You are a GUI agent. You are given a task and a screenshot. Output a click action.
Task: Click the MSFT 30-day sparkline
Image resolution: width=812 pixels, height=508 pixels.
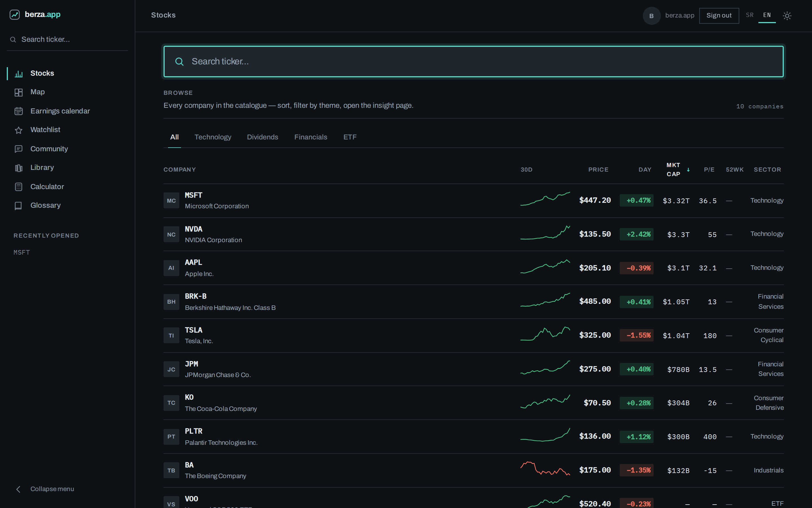(x=545, y=199)
